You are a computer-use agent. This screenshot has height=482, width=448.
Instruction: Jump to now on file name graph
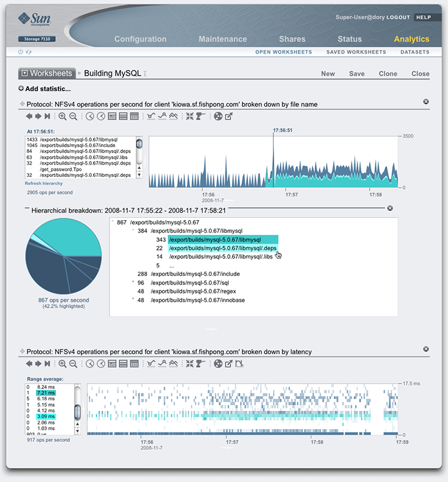pyautogui.click(x=47, y=116)
